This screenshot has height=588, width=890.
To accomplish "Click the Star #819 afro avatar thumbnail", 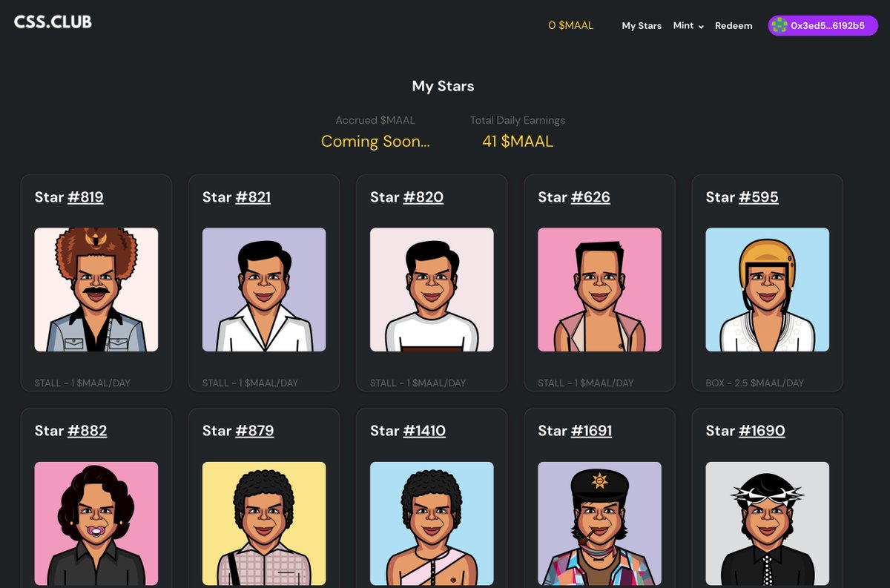I will point(96,289).
